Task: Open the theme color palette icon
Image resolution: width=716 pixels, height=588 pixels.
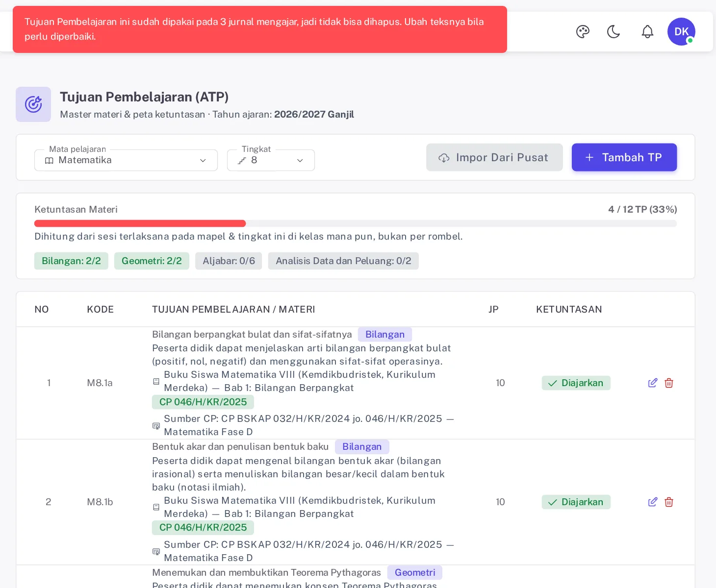Action: [x=583, y=32]
